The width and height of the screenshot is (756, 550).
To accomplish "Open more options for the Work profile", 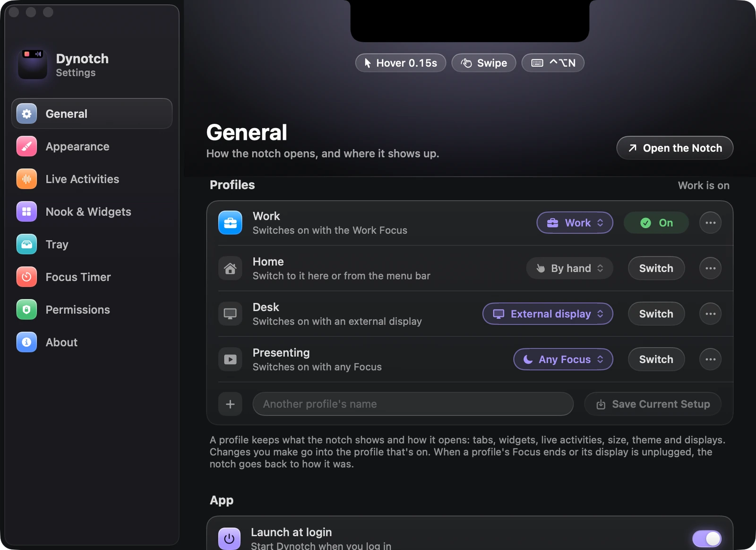I will pos(710,223).
